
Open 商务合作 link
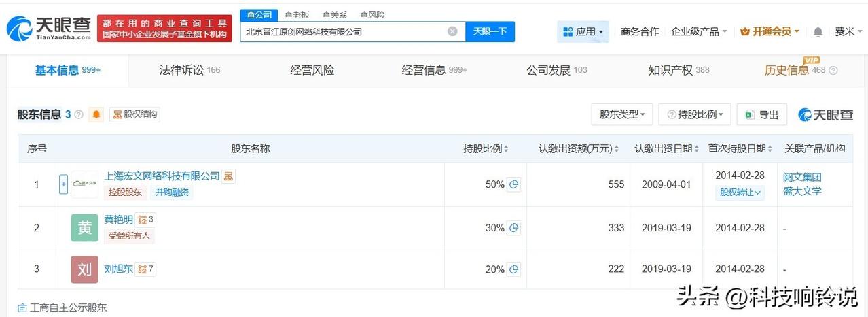coord(640,31)
